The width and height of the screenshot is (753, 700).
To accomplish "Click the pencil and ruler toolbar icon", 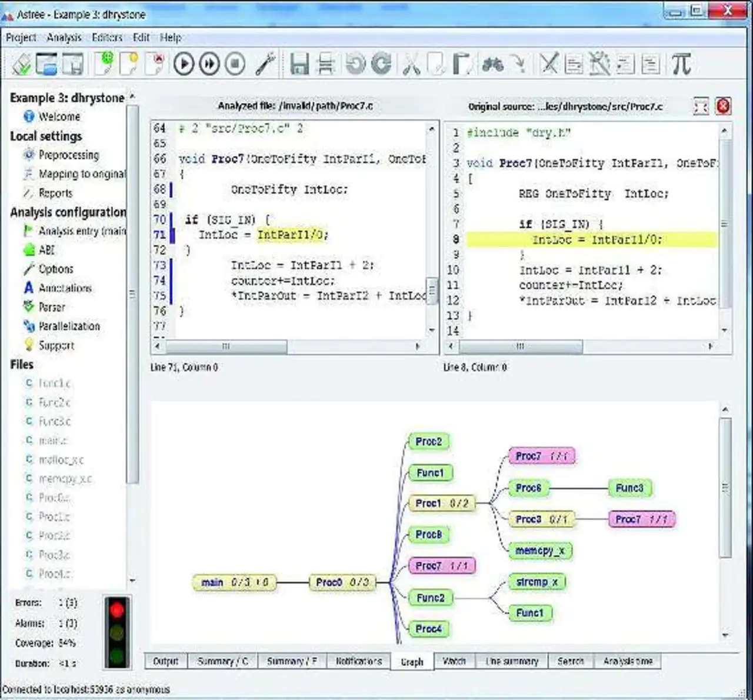I will point(599,64).
